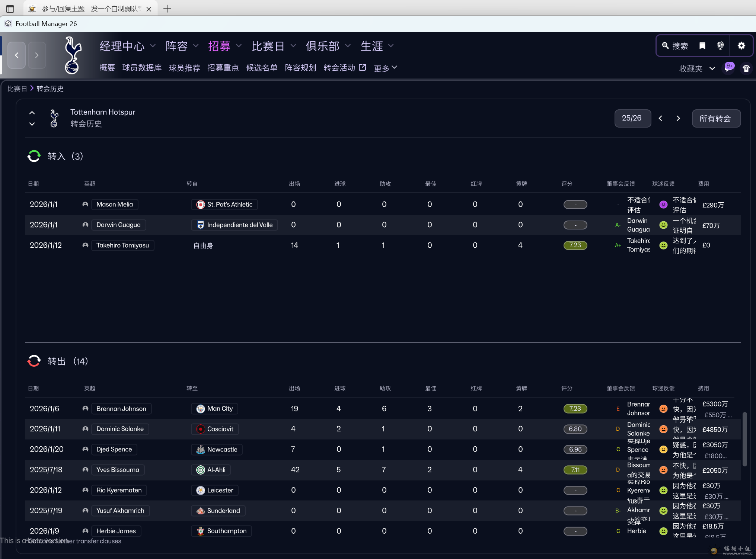The image size is (756, 559).
Task: Click the 所有转会 button
Action: [715, 118]
